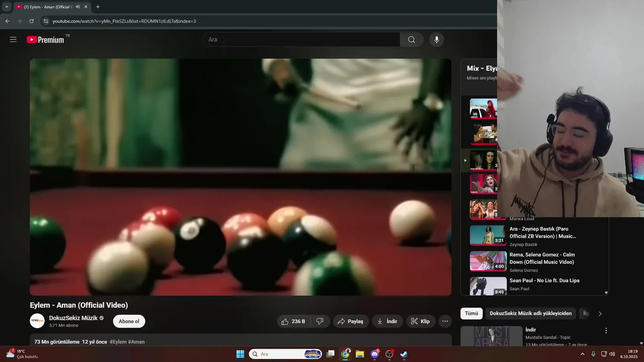Open File Explorer from the taskbar

(x=360, y=354)
